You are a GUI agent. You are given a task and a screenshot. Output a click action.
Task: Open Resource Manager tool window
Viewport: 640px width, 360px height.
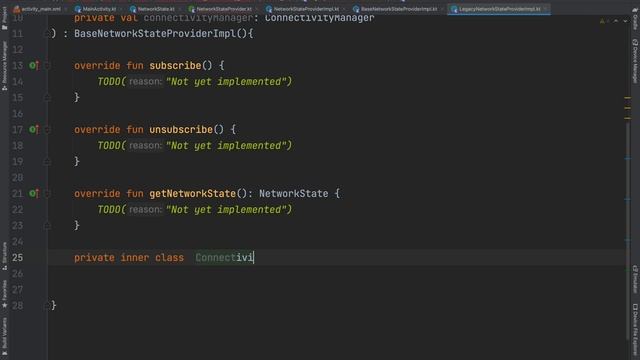[4, 65]
